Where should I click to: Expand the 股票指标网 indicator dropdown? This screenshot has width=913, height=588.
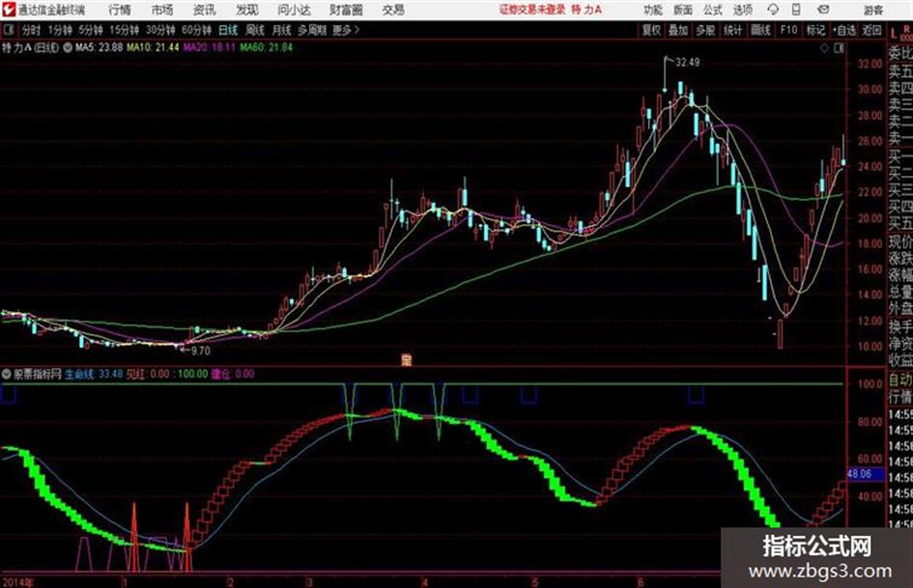point(7,375)
